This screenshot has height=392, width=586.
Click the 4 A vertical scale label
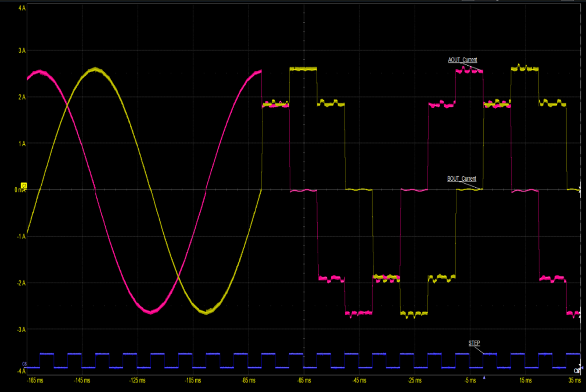coord(21,7)
